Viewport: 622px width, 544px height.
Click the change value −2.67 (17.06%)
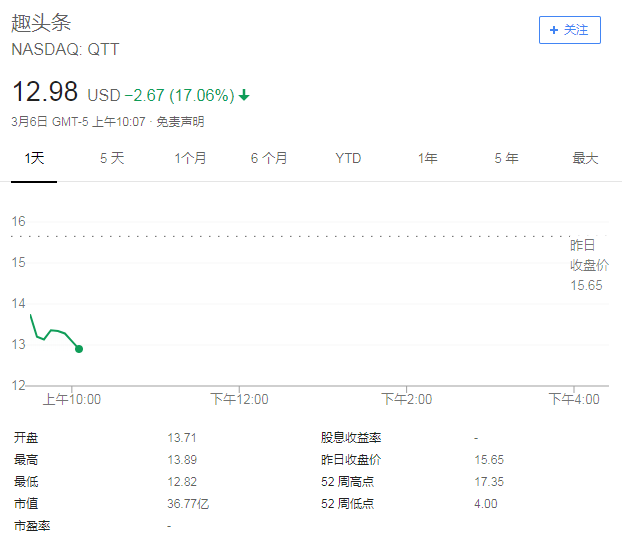[180, 96]
